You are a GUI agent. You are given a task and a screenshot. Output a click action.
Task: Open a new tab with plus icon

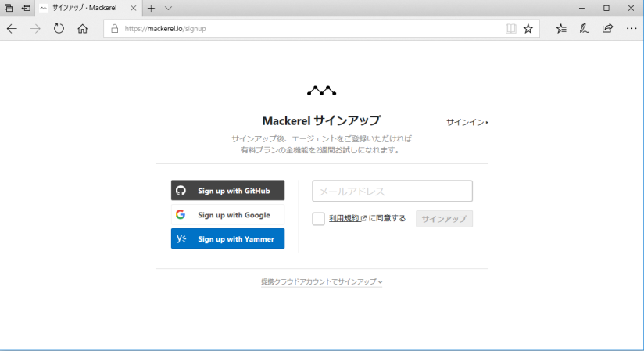pyautogui.click(x=151, y=9)
